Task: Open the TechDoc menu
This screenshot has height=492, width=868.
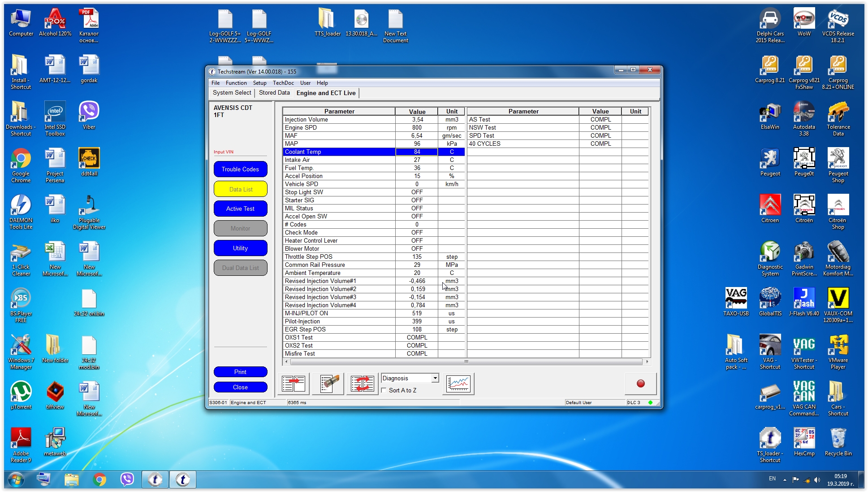Action: [283, 83]
